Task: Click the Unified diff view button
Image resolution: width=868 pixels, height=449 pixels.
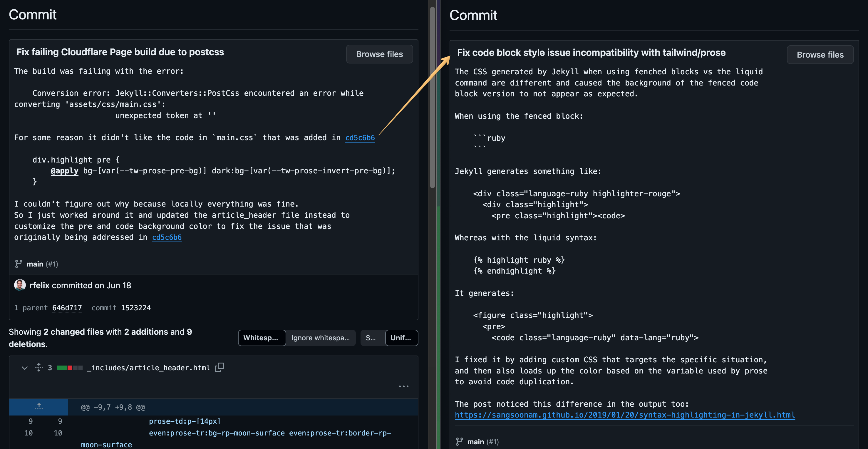Action: pos(401,337)
